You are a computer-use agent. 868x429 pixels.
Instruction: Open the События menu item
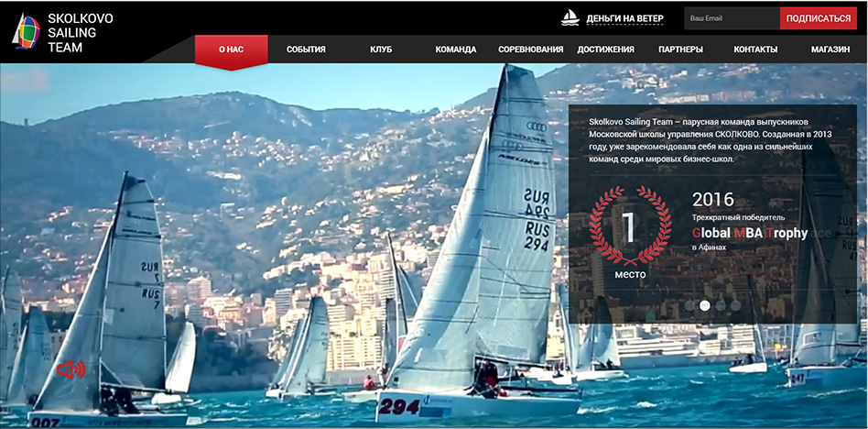coord(306,49)
